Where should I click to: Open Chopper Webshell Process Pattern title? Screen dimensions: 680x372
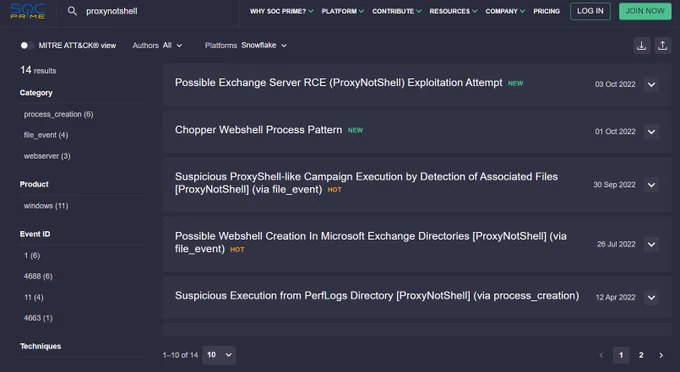(x=258, y=130)
